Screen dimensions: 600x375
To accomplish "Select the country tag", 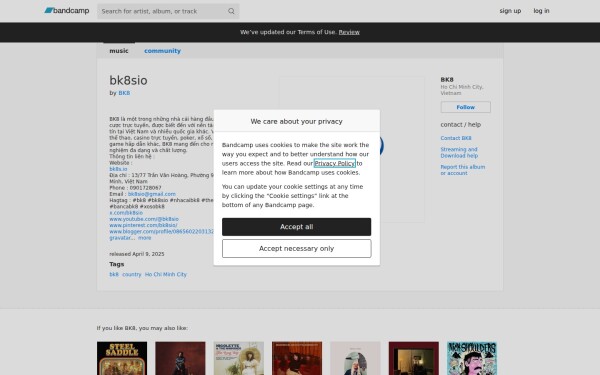I will (132, 274).
